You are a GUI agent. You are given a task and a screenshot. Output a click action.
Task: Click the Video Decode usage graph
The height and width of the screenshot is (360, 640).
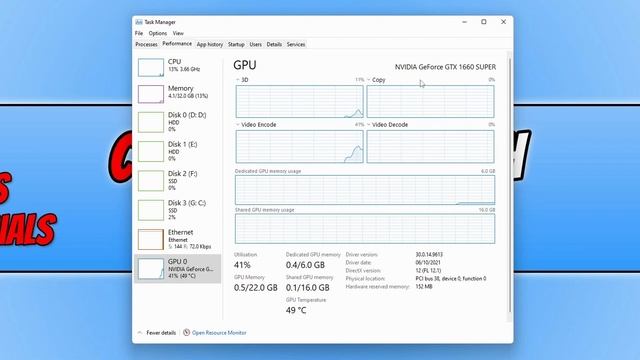point(430,147)
